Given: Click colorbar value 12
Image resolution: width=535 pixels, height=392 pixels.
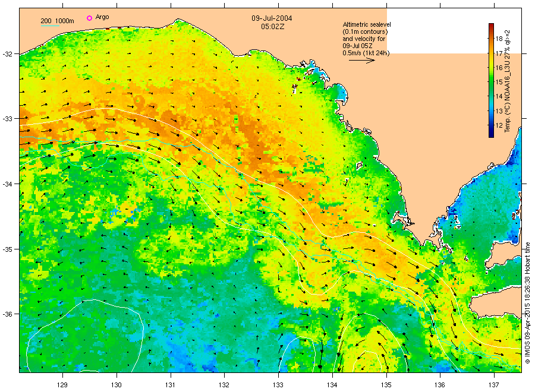Looking at the screenshot, I should click(499, 125).
